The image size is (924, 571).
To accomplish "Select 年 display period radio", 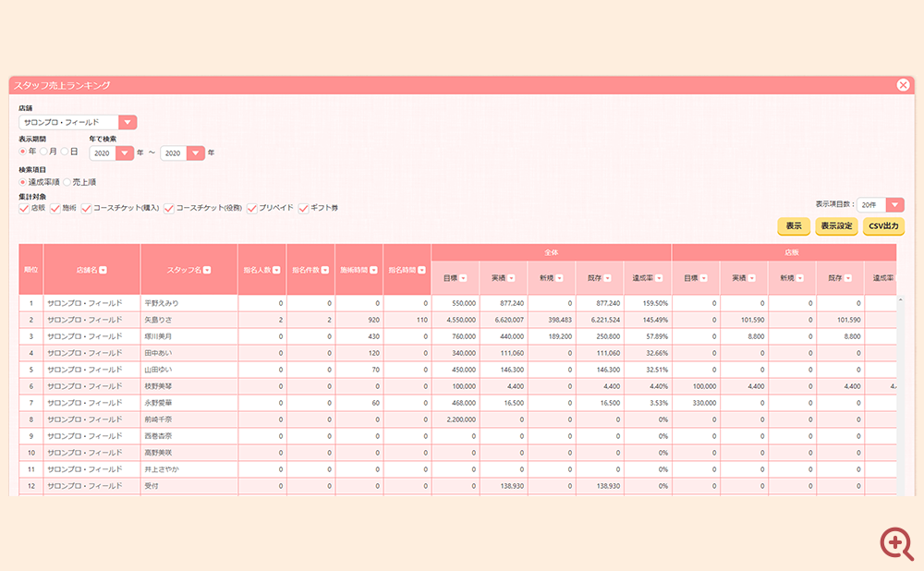I will coord(22,152).
